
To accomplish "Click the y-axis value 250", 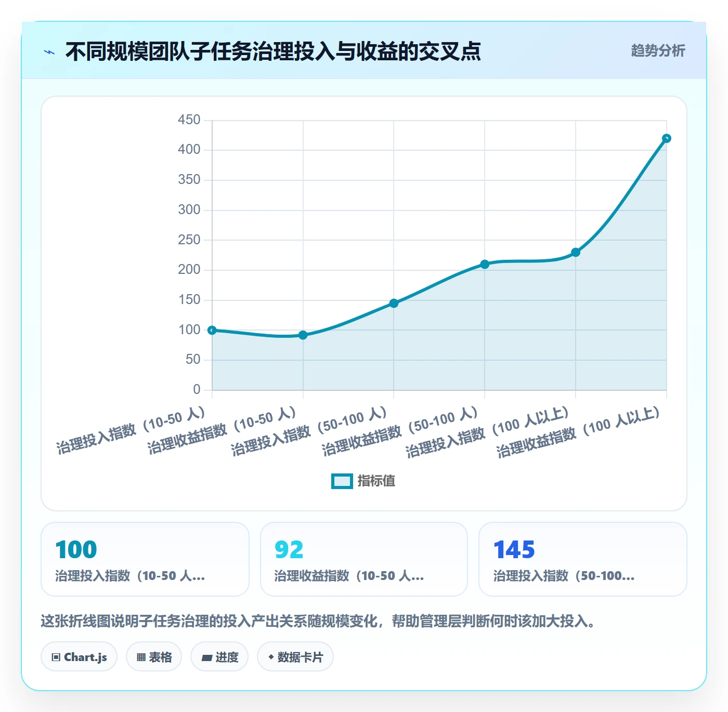I will [189, 240].
